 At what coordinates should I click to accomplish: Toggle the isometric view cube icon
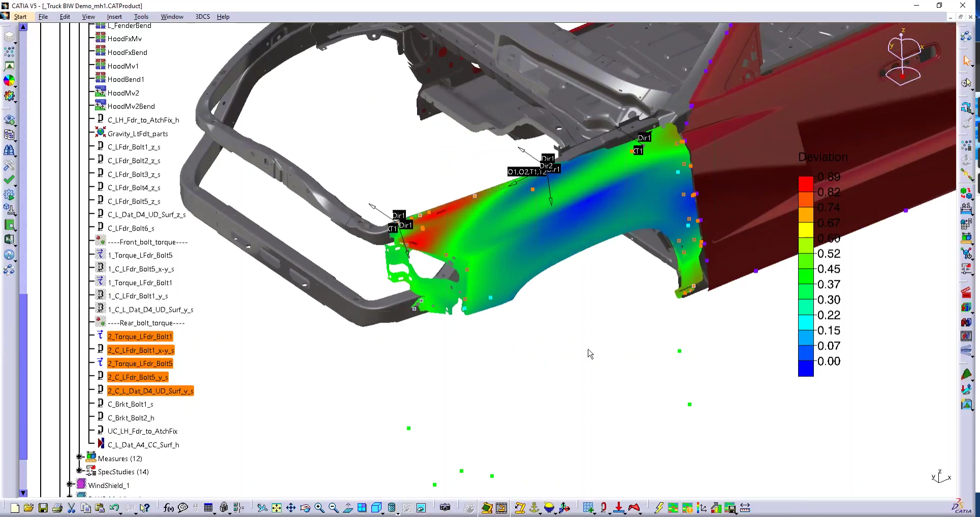376,508
